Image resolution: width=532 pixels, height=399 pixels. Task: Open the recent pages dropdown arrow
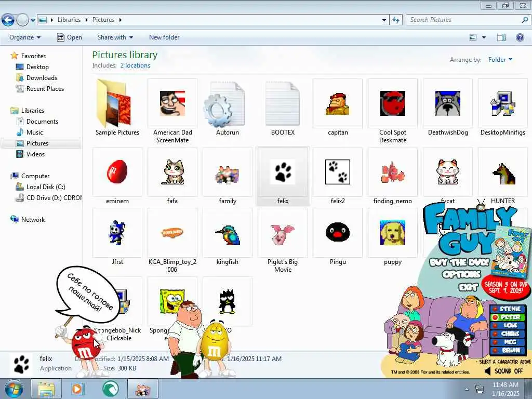click(x=33, y=20)
